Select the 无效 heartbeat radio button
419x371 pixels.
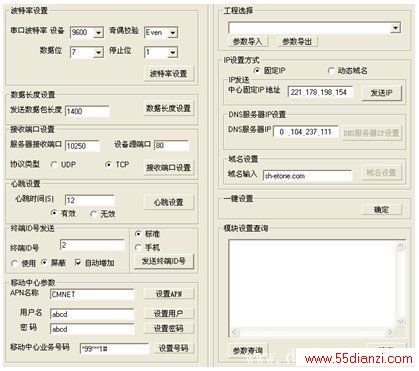click(93, 214)
